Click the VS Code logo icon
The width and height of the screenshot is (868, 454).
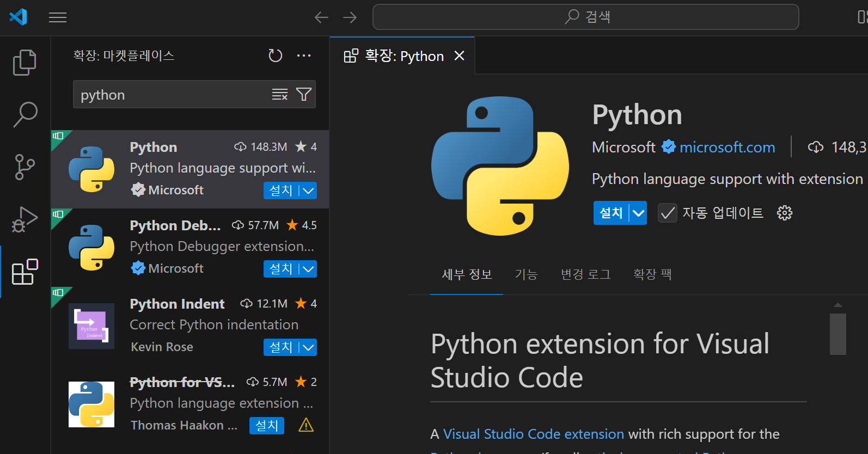tap(19, 17)
